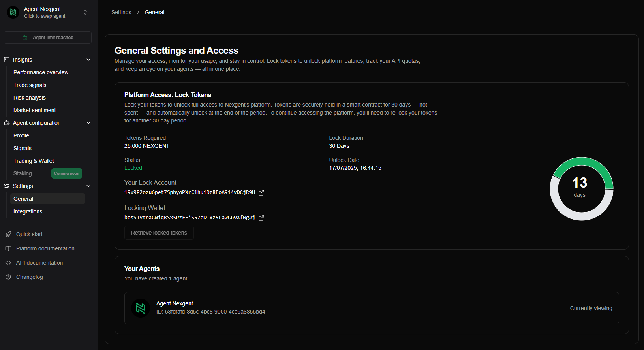Viewport: 644px width, 350px height.
Task: Click the agent ID 53fdfafd text
Action: 211,312
